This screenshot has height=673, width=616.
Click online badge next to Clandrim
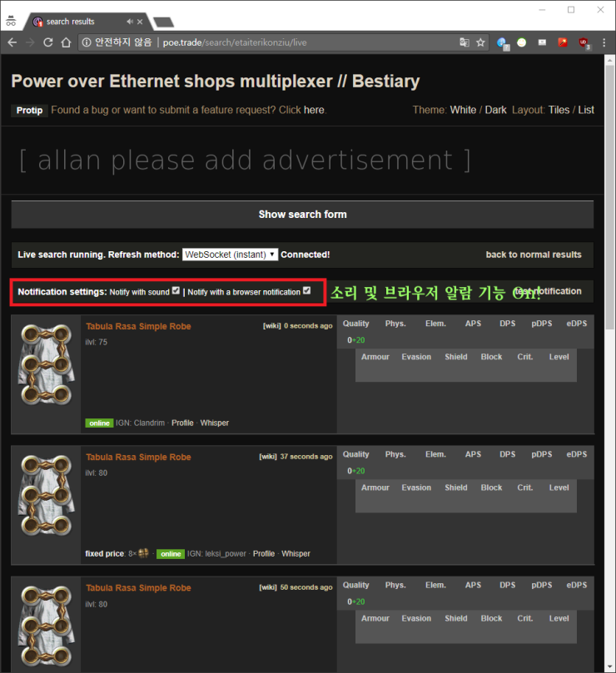(99, 423)
